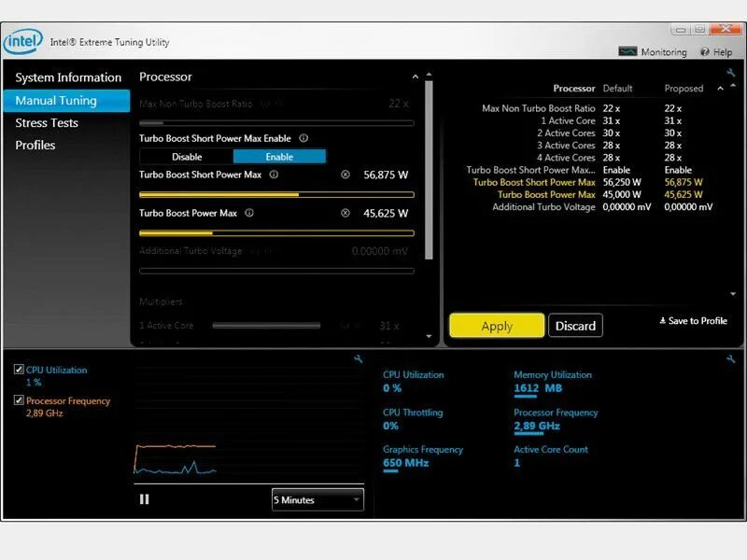This screenshot has width=747, height=560.
Task: Click proposed 45,625 W in summary table
Action: (684, 195)
